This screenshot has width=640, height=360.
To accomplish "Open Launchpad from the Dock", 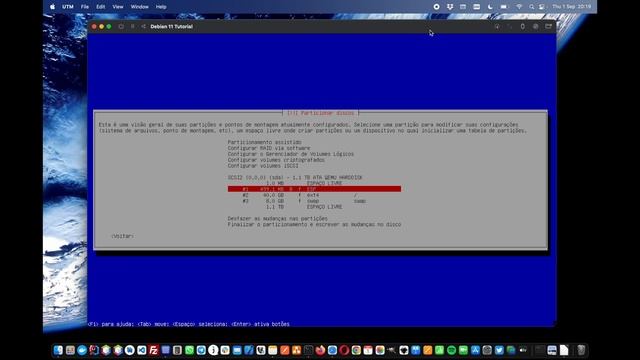I will point(70,350).
